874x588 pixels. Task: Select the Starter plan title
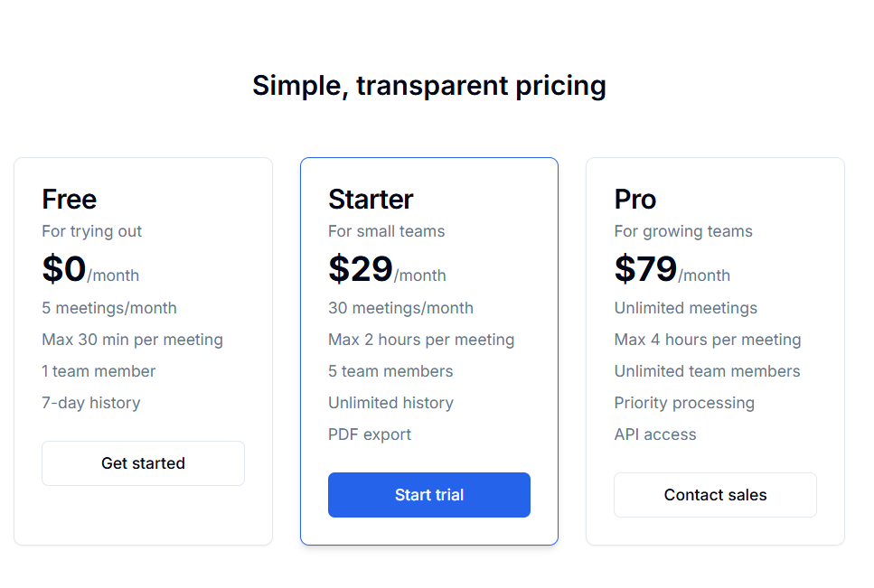pos(371,199)
